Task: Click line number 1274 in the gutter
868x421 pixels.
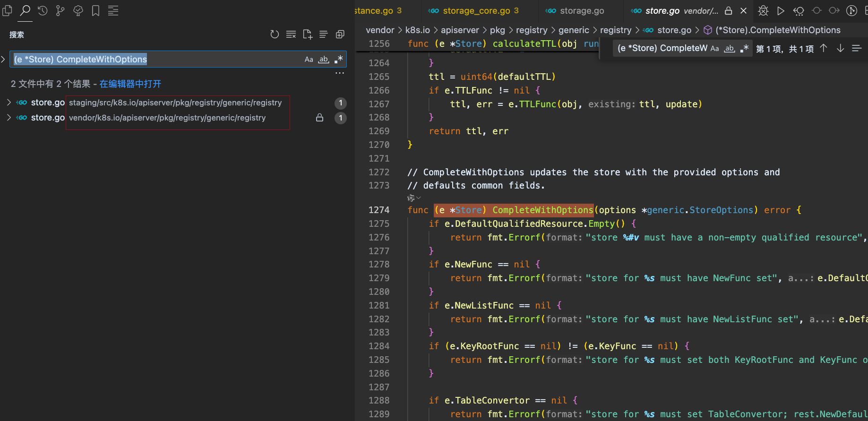Action: pos(379,210)
